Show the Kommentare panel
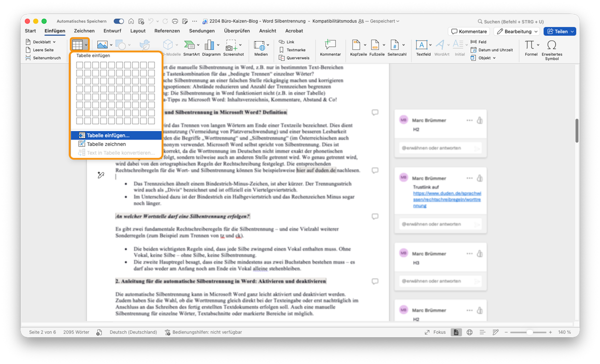The height and width of the screenshot is (364, 600). click(x=468, y=31)
